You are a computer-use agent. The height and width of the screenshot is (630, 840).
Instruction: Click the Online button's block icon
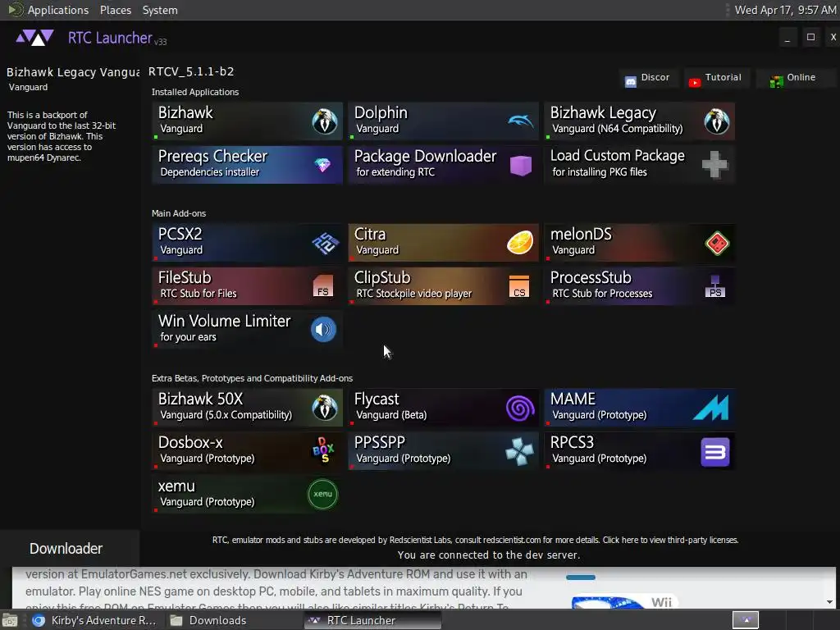point(776,82)
